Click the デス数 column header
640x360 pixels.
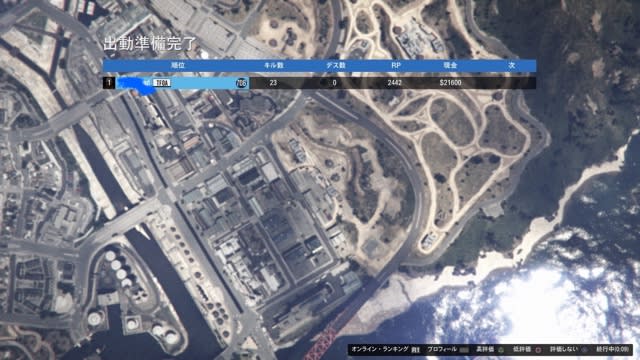click(336, 65)
